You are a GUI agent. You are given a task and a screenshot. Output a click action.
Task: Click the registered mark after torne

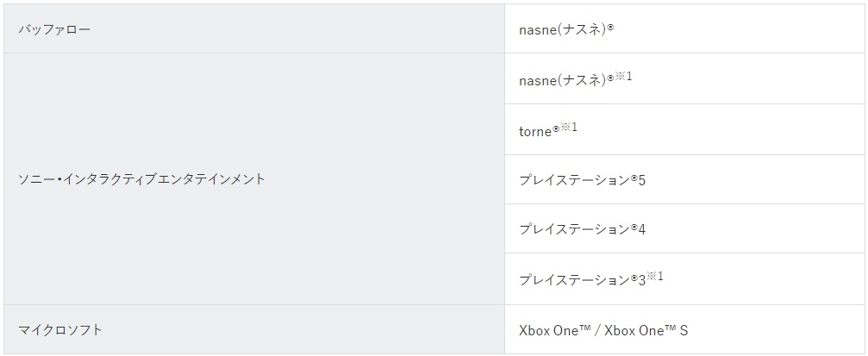click(x=556, y=128)
